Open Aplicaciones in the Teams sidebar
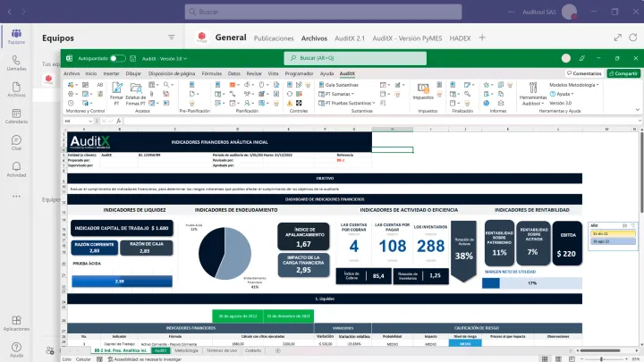Image resolution: width=644 pixels, height=362 pixels. pyautogui.click(x=16, y=324)
